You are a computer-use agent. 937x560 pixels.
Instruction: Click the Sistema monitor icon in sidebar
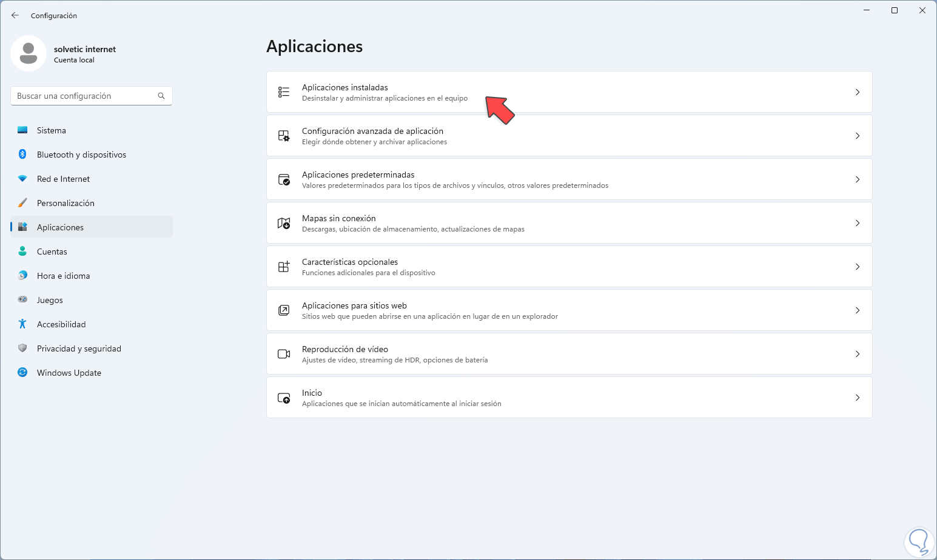pyautogui.click(x=22, y=130)
